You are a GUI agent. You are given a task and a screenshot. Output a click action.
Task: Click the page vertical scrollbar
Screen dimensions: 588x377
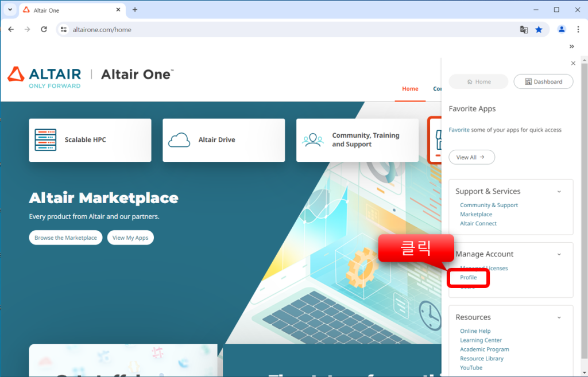pyautogui.click(x=584, y=210)
